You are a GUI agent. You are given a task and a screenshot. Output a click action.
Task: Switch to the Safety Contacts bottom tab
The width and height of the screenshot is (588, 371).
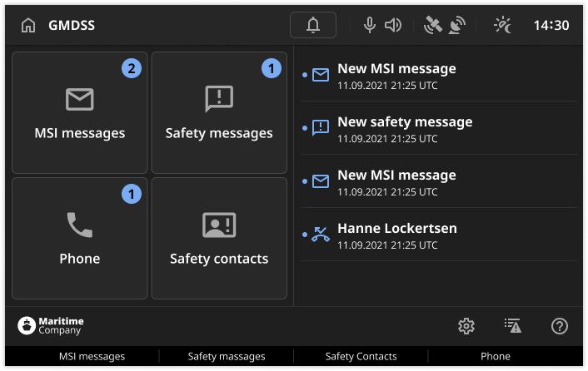tap(361, 356)
